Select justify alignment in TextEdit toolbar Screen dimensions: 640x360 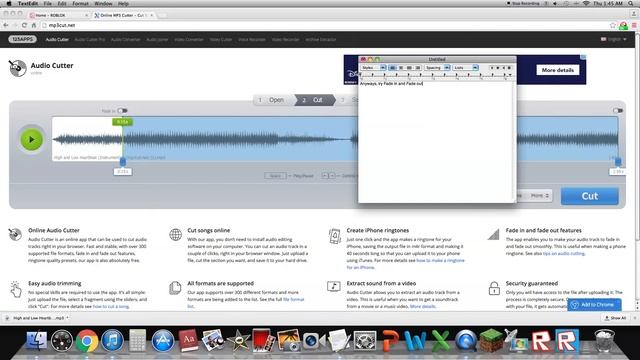[418, 68]
